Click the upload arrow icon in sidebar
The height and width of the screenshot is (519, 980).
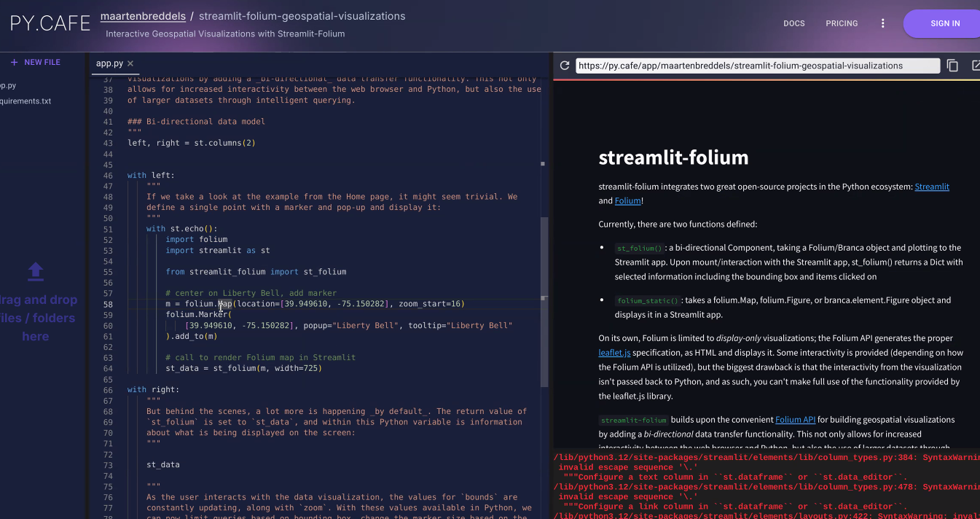35,272
